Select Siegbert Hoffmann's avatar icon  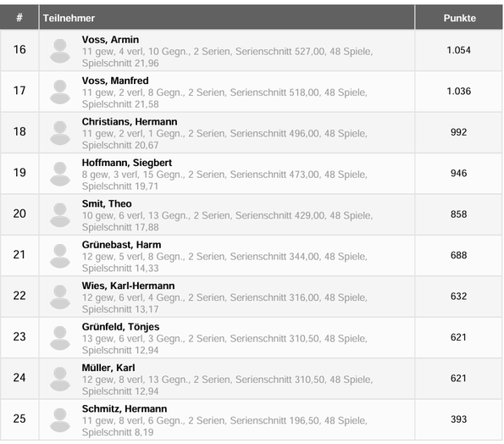[x=60, y=174]
